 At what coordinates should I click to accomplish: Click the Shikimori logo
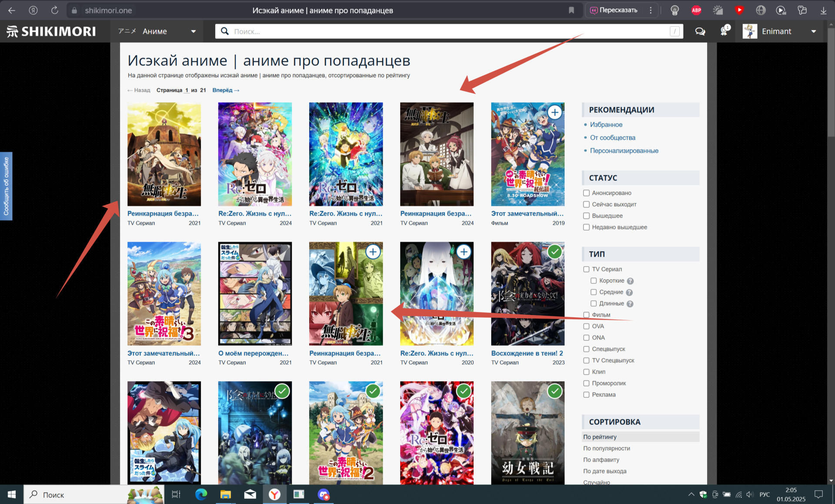(51, 31)
